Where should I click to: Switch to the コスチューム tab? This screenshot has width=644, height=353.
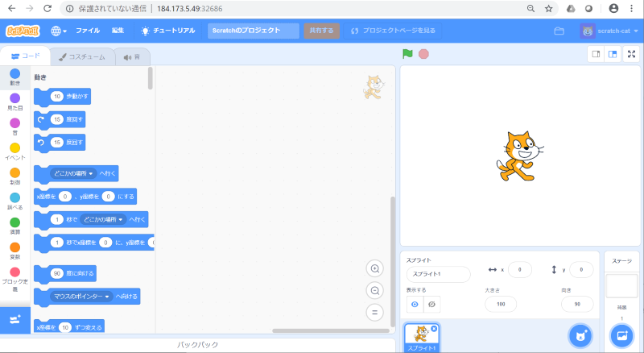click(x=82, y=56)
